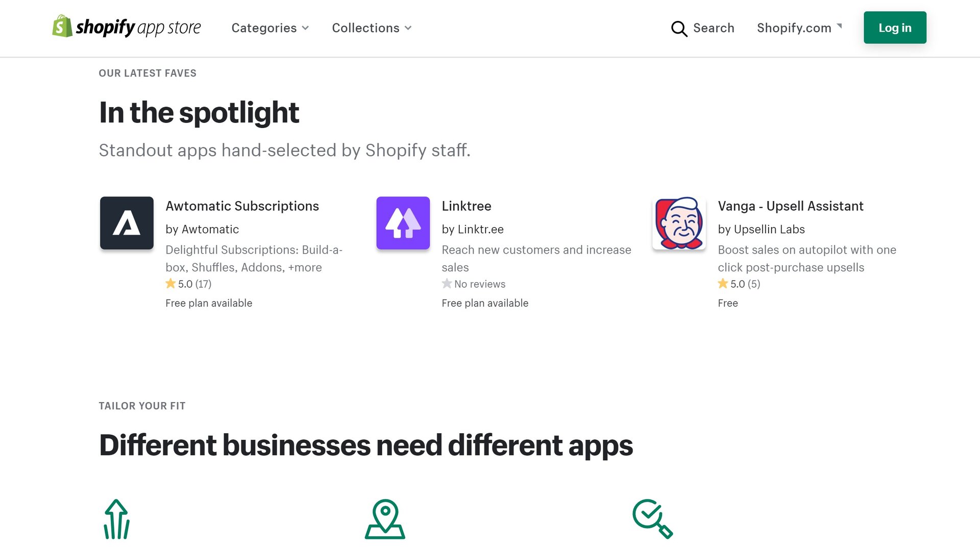Click the green upward arrows icon
This screenshot has height=551, width=980.
point(117,519)
